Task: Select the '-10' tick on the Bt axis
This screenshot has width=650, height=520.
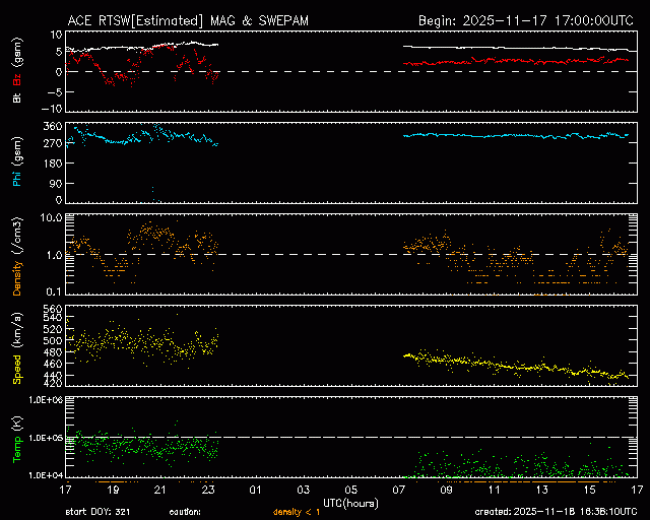Action: (52, 109)
